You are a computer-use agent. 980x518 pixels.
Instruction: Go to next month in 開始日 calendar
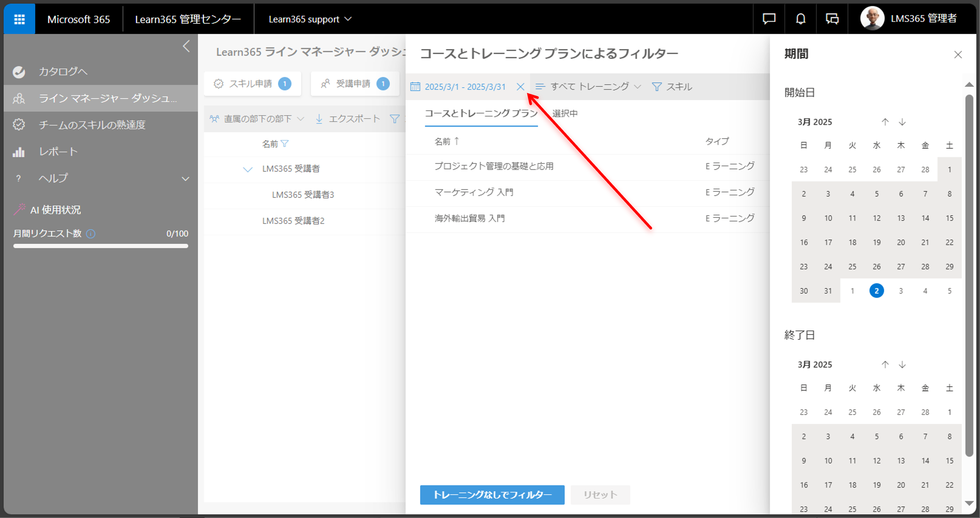[x=902, y=122]
